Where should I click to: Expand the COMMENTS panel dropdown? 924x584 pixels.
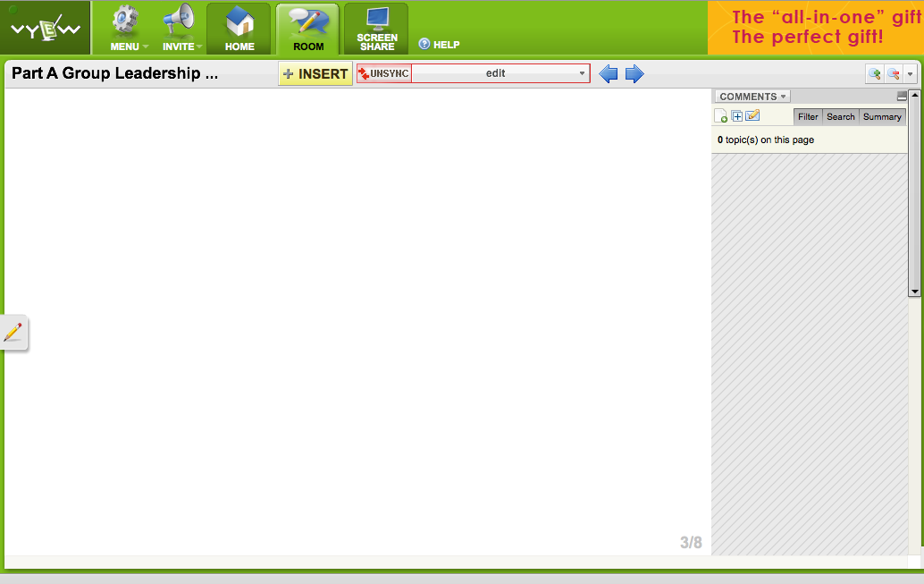pyautogui.click(x=752, y=97)
